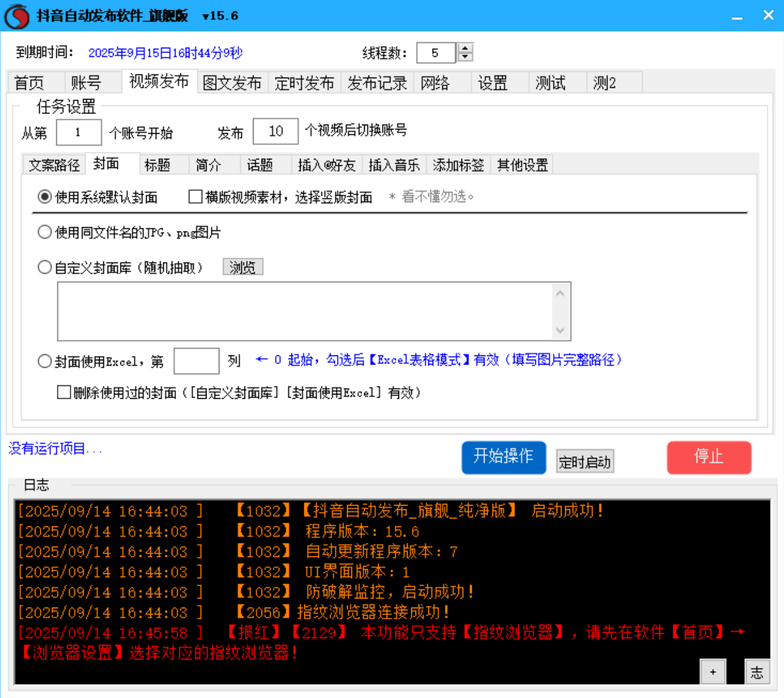
Task: Select 自定义封面库（随机抽取） option
Action: (44, 267)
